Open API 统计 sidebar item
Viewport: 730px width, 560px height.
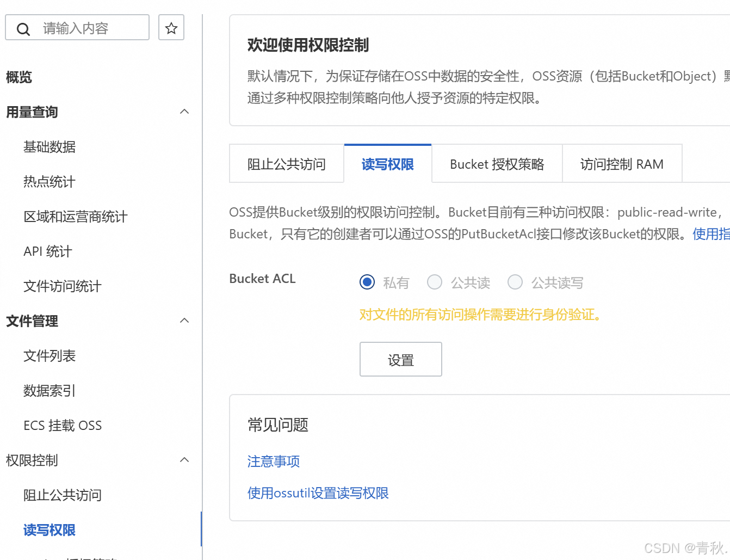[48, 251]
